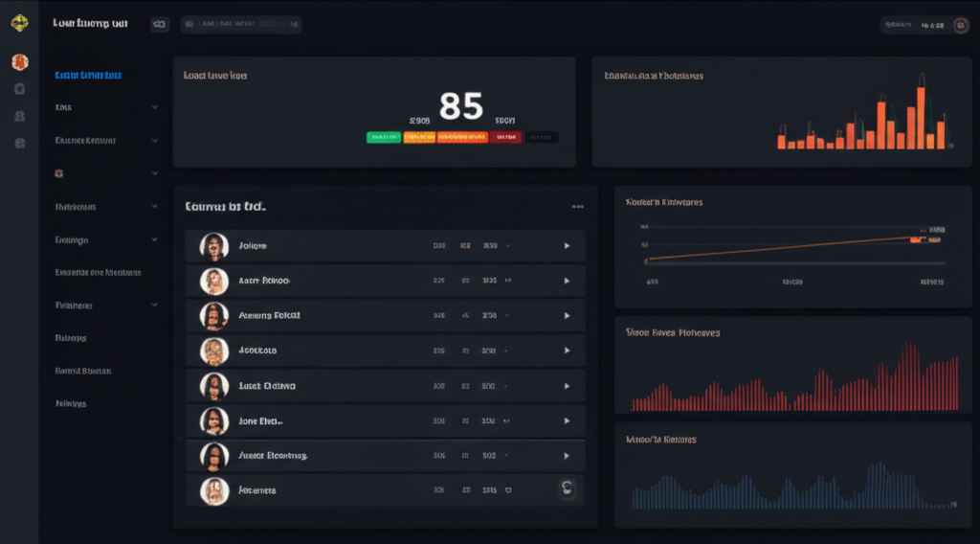This screenshot has height=544, width=980.
Task: Select the last sidebar menu item
Action: [x=71, y=403]
